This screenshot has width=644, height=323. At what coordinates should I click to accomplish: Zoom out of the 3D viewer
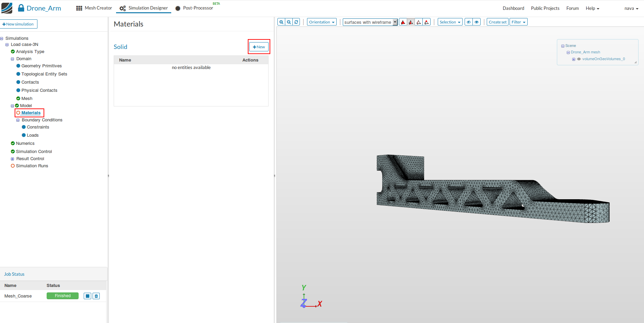pyautogui.click(x=289, y=22)
